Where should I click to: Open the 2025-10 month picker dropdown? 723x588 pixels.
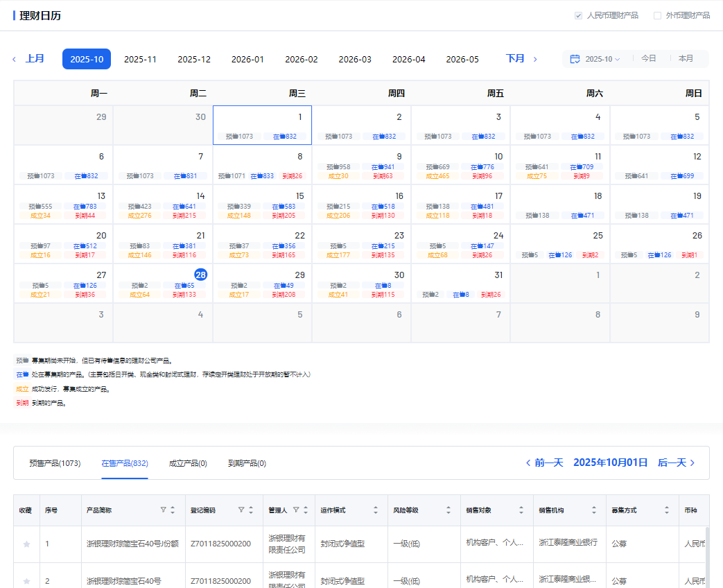pyautogui.click(x=602, y=59)
